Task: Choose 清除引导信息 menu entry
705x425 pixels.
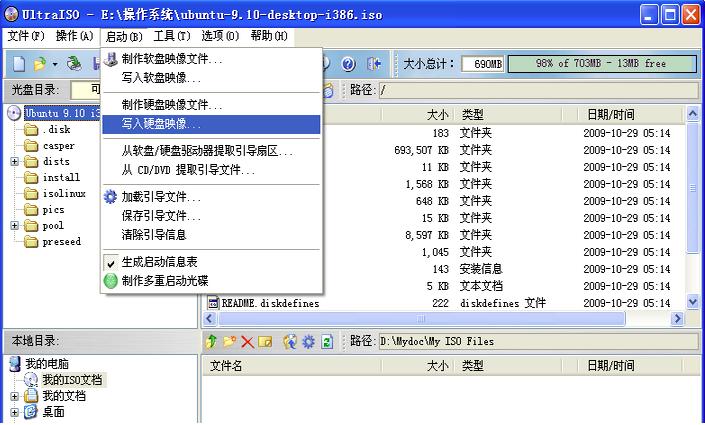Action: tap(211, 235)
